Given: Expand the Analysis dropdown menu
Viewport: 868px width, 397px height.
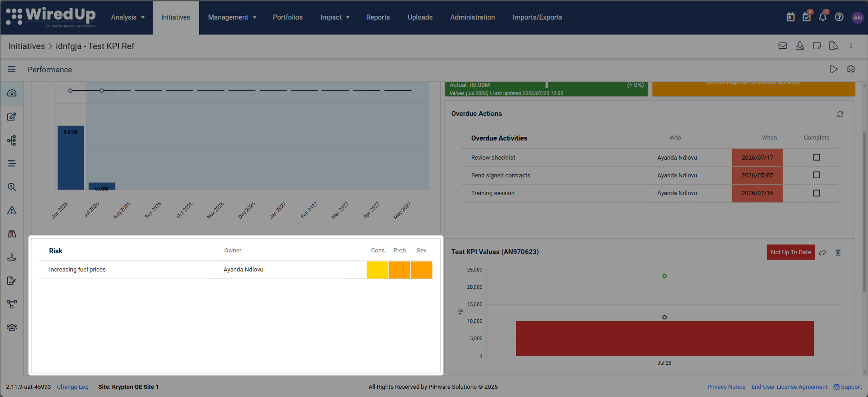Looking at the screenshot, I should tap(128, 17).
